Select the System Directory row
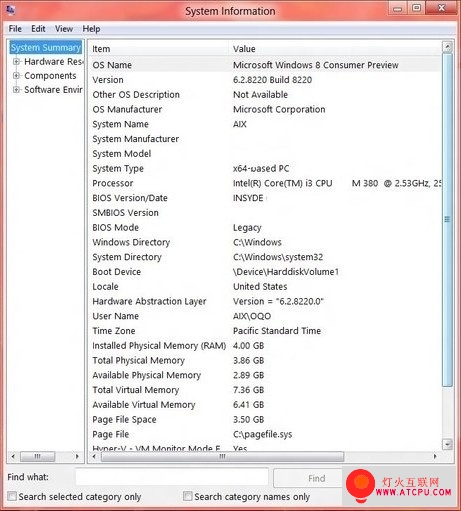The height and width of the screenshot is (511, 461). [x=265, y=257]
